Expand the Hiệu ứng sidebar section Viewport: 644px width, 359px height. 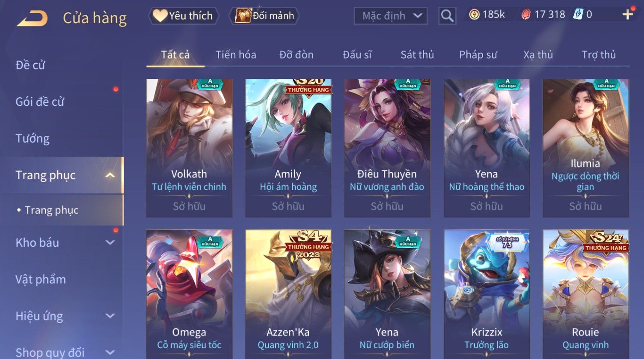coord(110,316)
